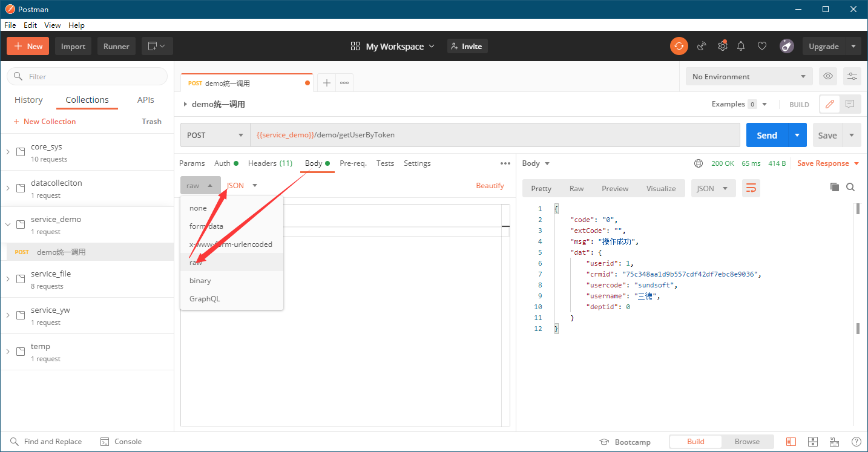
Task: Open the File menu
Action: (10, 25)
